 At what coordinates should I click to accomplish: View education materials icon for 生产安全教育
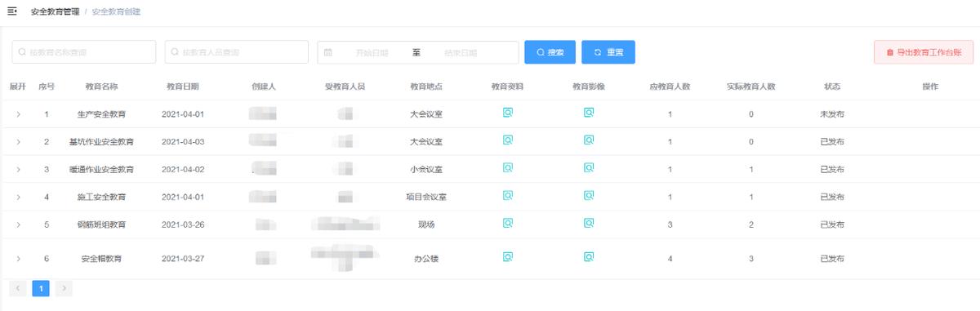[507, 113]
